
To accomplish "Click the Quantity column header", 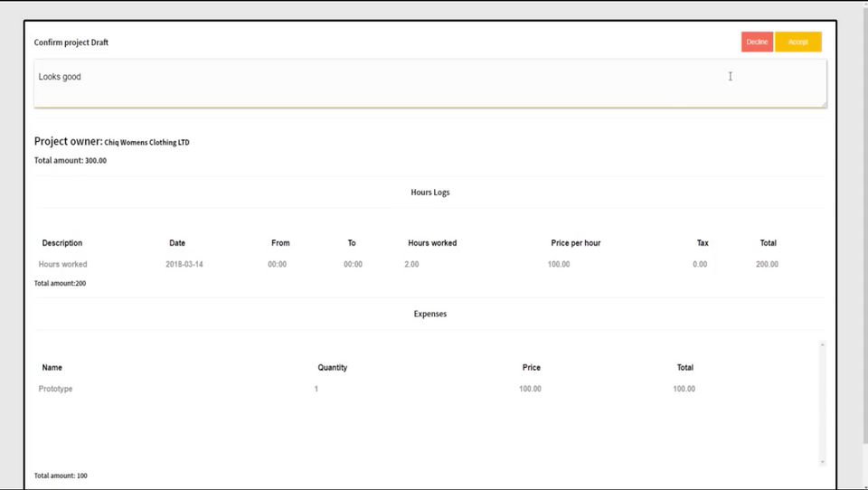I will tap(332, 368).
